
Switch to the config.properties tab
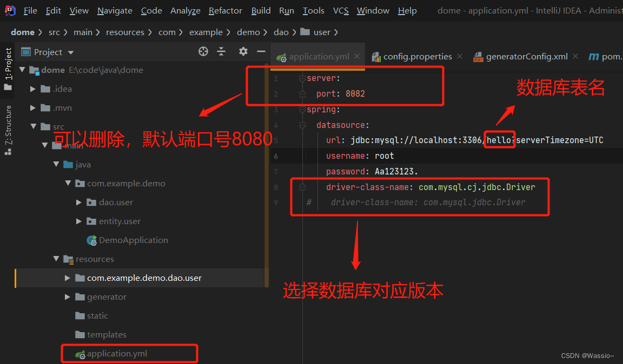pyautogui.click(x=417, y=56)
